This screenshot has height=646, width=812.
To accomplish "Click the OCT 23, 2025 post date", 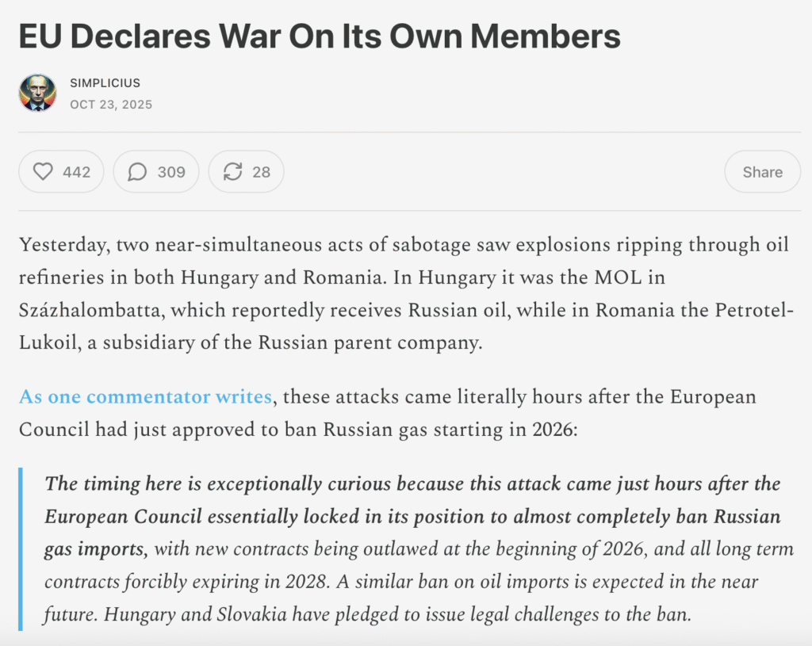I will [x=111, y=105].
